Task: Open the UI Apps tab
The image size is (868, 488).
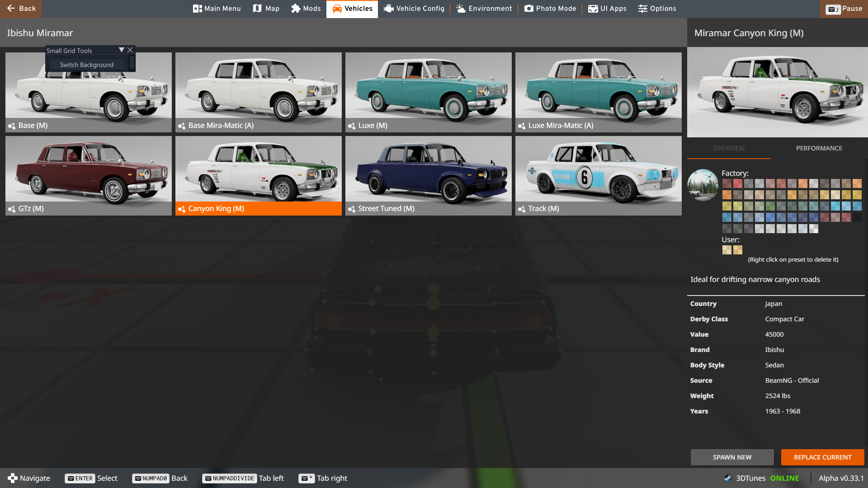Action: tap(607, 9)
